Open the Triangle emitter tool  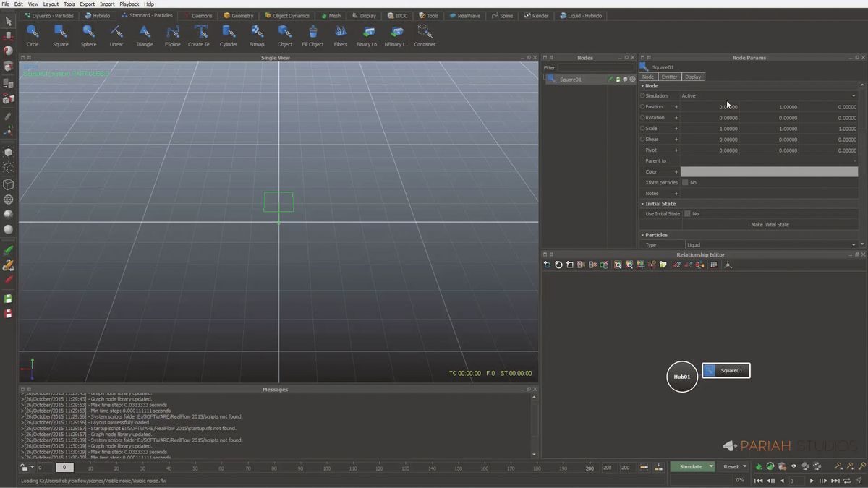(x=144, y=34)
